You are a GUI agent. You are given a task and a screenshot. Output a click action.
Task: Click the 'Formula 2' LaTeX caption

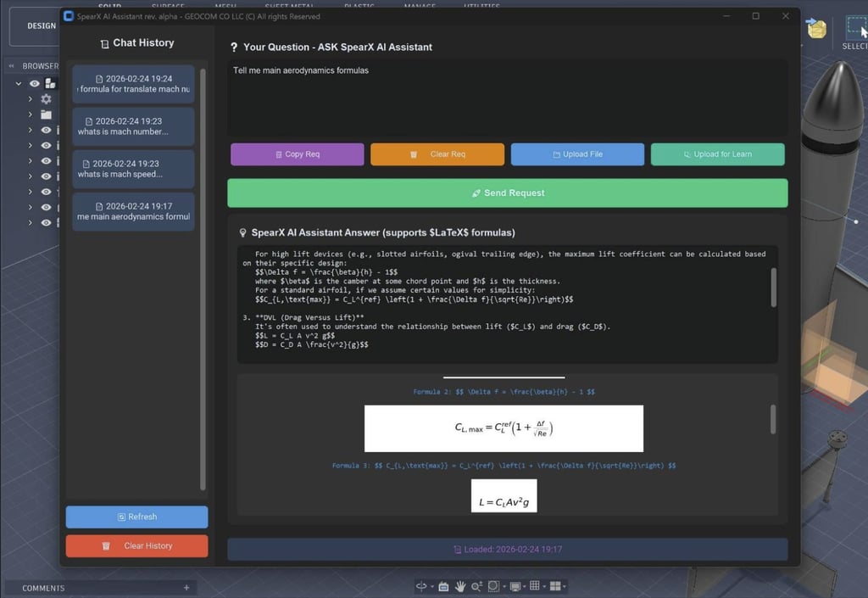[504, 392]
